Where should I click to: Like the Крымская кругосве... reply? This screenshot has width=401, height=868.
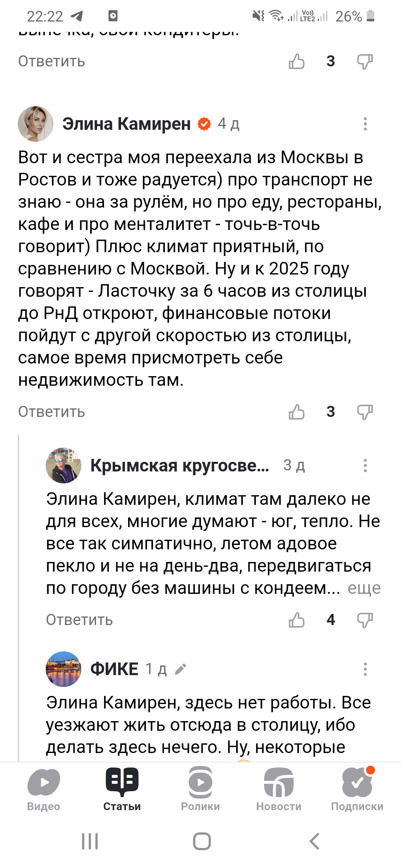[297, 619]
